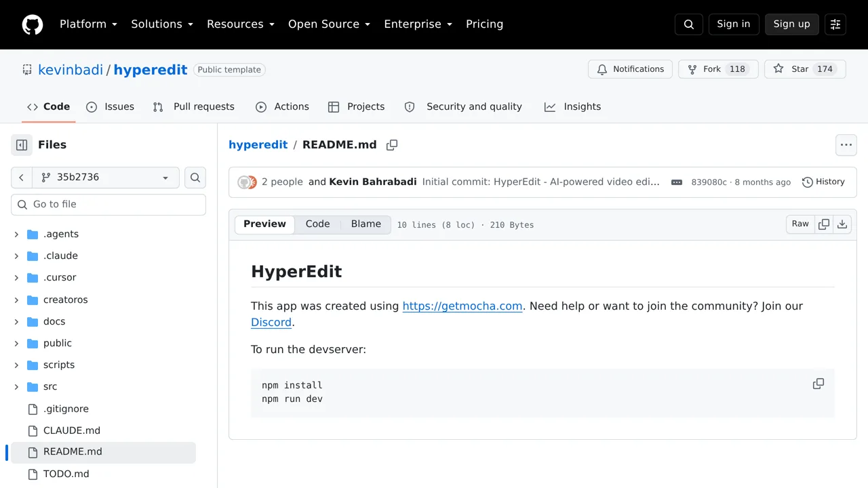Click the template repository icon before kevinbadi
This screenshot has width=868, height=488.
[x=27, y=70]
